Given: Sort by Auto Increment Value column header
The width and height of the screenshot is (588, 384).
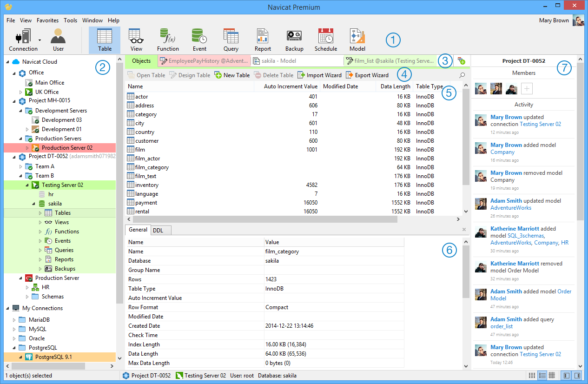Looking at the screenshot, I should pyautogui.click(x=288, y=86).
